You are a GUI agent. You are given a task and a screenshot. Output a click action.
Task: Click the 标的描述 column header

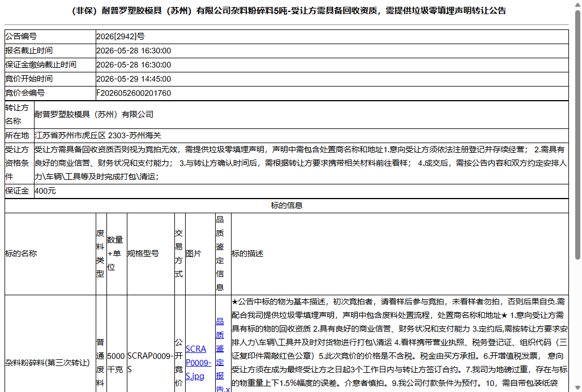(x=400, y=253)
